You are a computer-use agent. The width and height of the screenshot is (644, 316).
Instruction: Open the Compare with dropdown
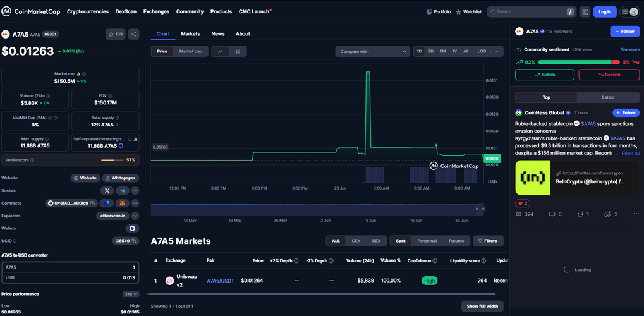(373, 51)
